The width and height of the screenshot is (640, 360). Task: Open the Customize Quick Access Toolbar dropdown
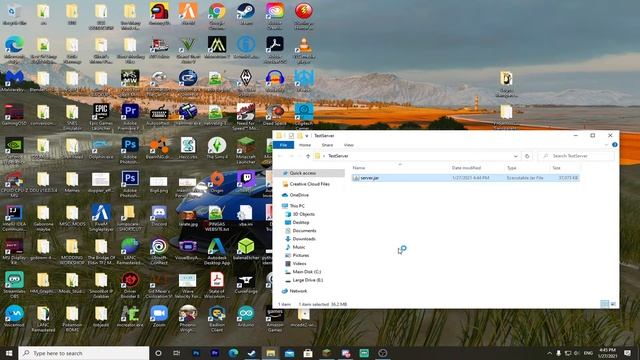(x=307, y=136)
